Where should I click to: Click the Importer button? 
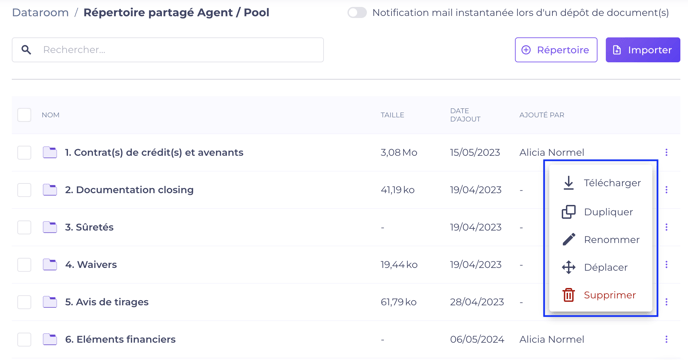tap(643, 50)
